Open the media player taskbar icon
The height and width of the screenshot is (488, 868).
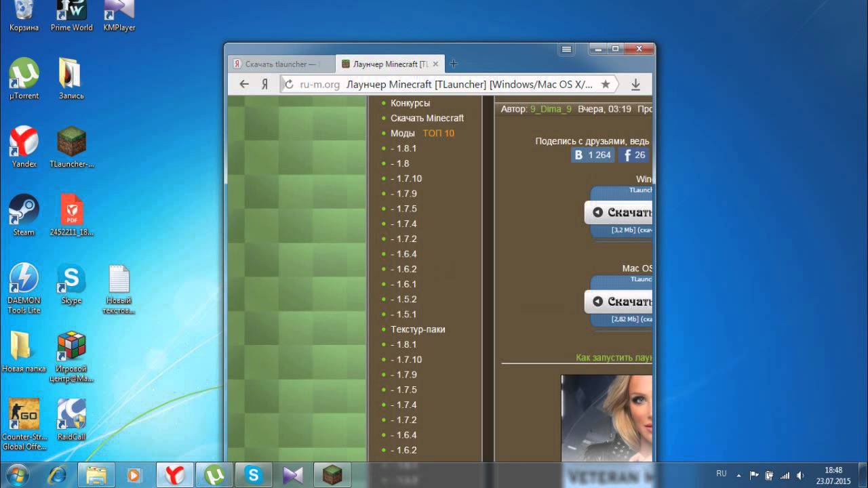pos(135,475)
